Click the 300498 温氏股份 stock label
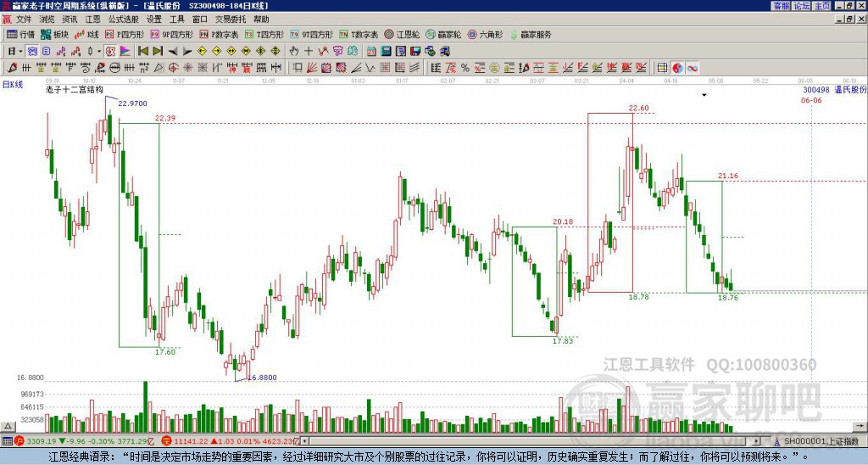 [x=835, y=90]
